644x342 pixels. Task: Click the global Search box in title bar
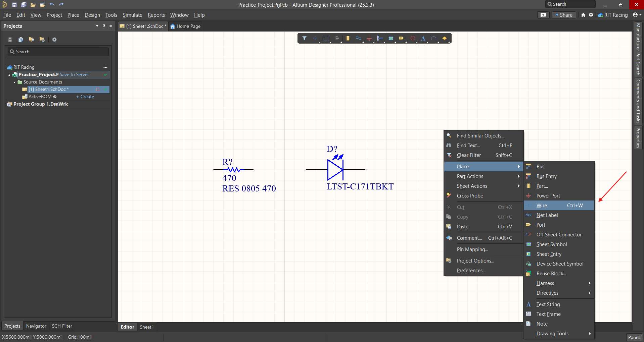click(570, 4)
